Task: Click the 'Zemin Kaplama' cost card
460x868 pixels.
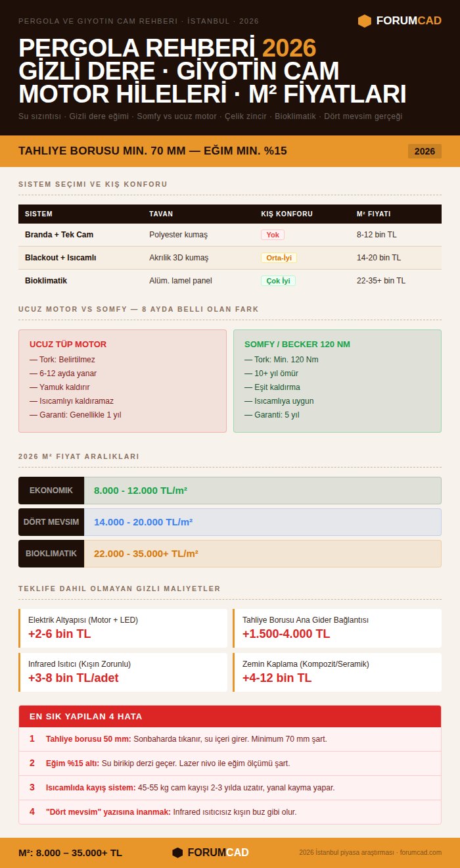Action: coord(337,672)
